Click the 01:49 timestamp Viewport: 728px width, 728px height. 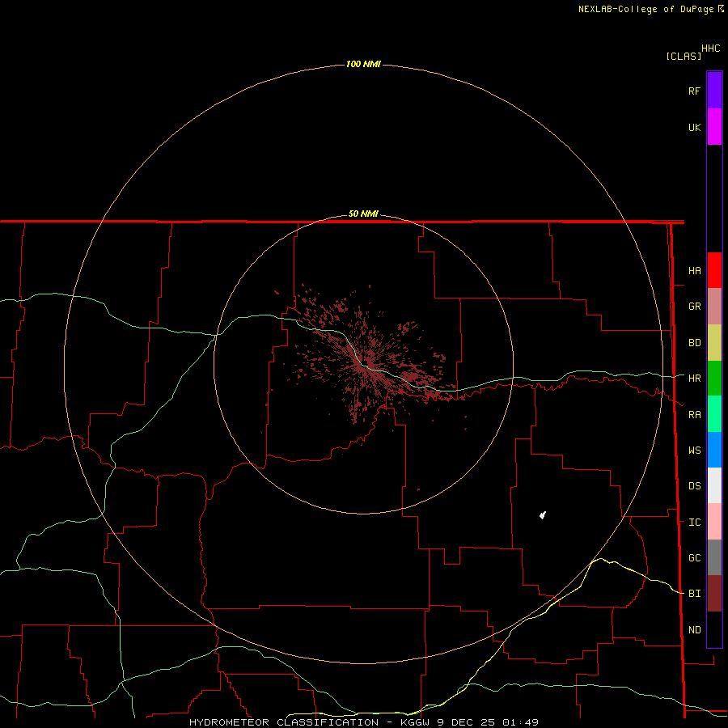tap(520, 722)
